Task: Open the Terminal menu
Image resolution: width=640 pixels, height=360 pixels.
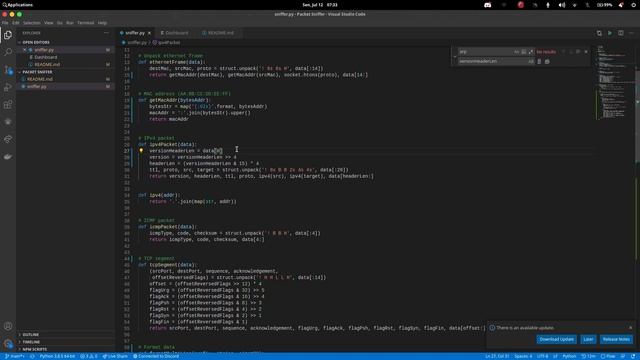Action: point(86,23)
